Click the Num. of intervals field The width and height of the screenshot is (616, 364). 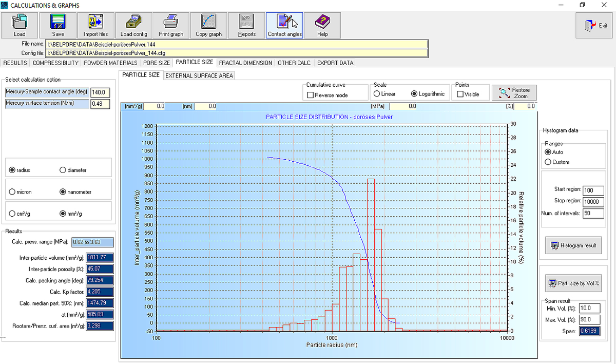593,213
